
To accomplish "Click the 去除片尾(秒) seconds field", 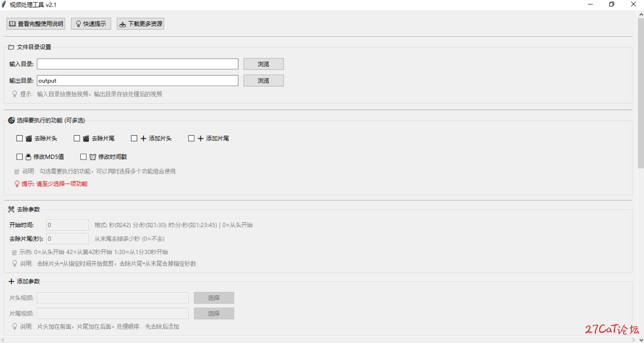I will click(68, 239).
